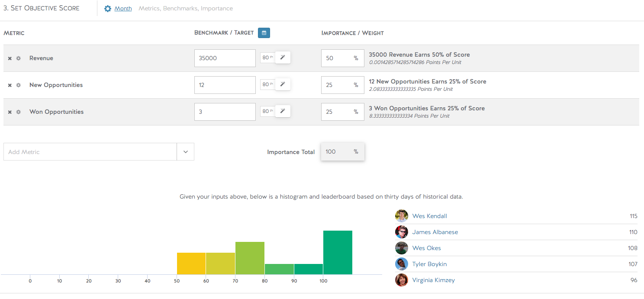Screen dimensions: 644x299
Task: Click the magic wand for Won Opportunities
Action: pos(283,111)
